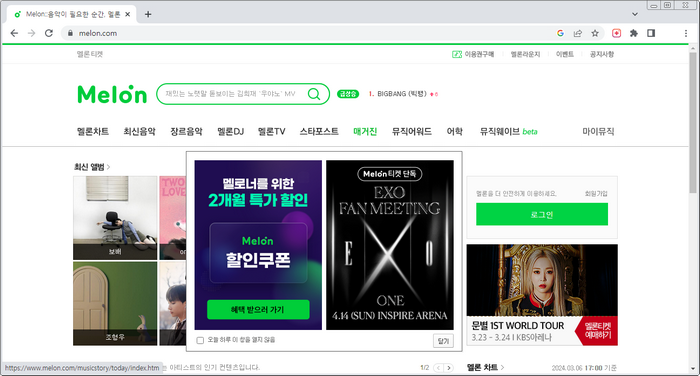Click the scrollbar down arrow

coord(692,369)
